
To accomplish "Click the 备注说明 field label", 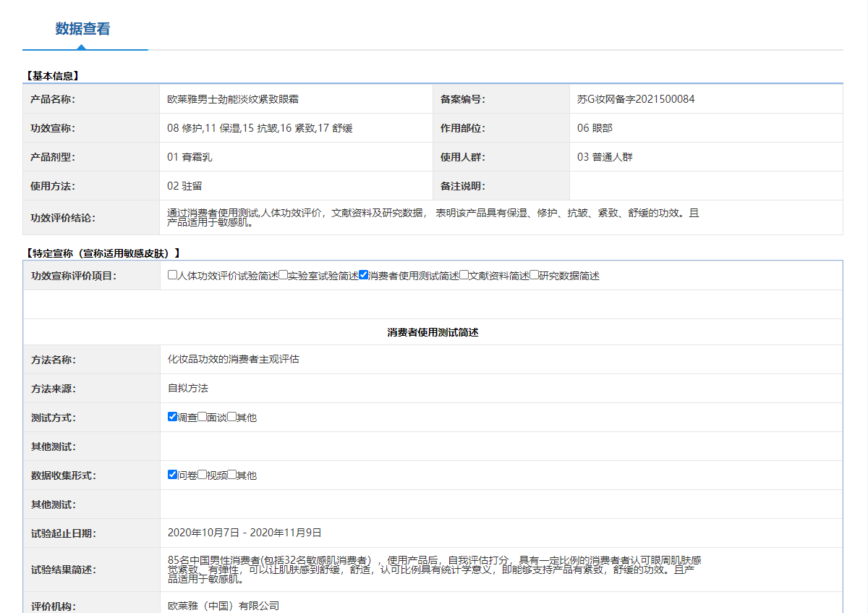I will point(463,186).
